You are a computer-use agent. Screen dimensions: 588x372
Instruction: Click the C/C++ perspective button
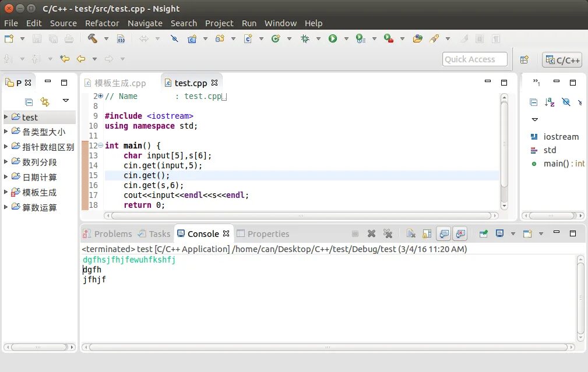[562, 60]
